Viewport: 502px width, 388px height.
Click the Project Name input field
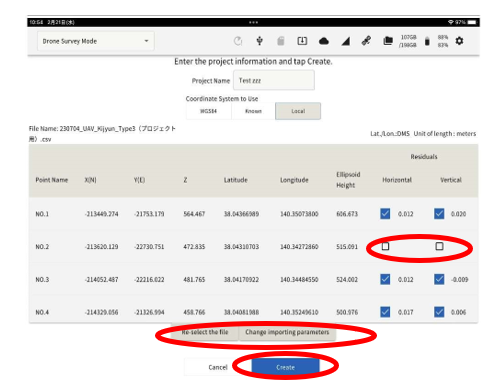click(274, 80)
